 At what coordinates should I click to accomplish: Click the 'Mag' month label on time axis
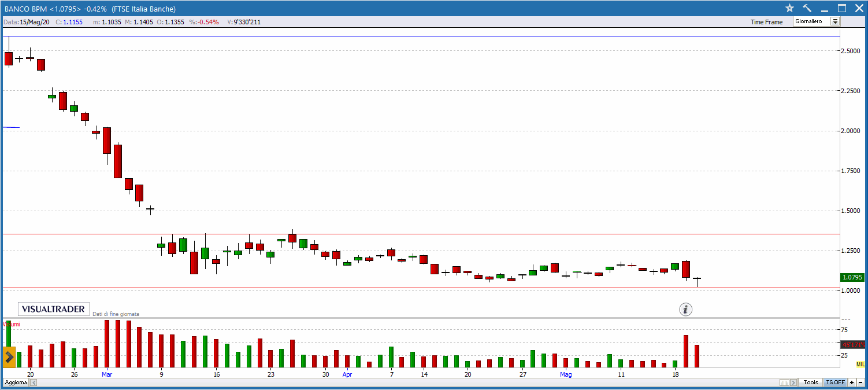566,374
